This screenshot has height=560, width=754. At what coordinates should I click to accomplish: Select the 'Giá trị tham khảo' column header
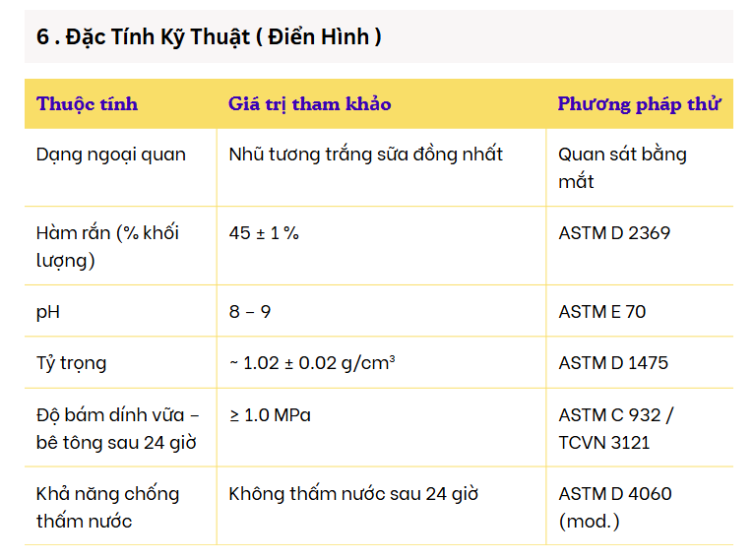coord(310,103)
